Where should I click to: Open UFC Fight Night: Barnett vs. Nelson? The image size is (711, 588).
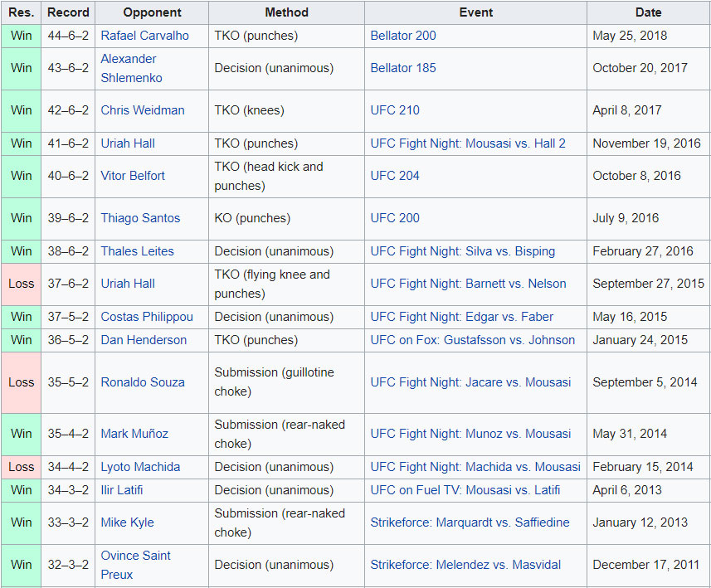[468, 284]
